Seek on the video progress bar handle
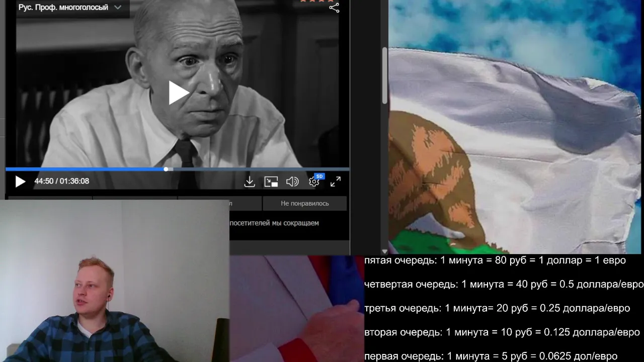Image resolution: width=644 pixels, height=362 pixels. (x=166, y=169)
